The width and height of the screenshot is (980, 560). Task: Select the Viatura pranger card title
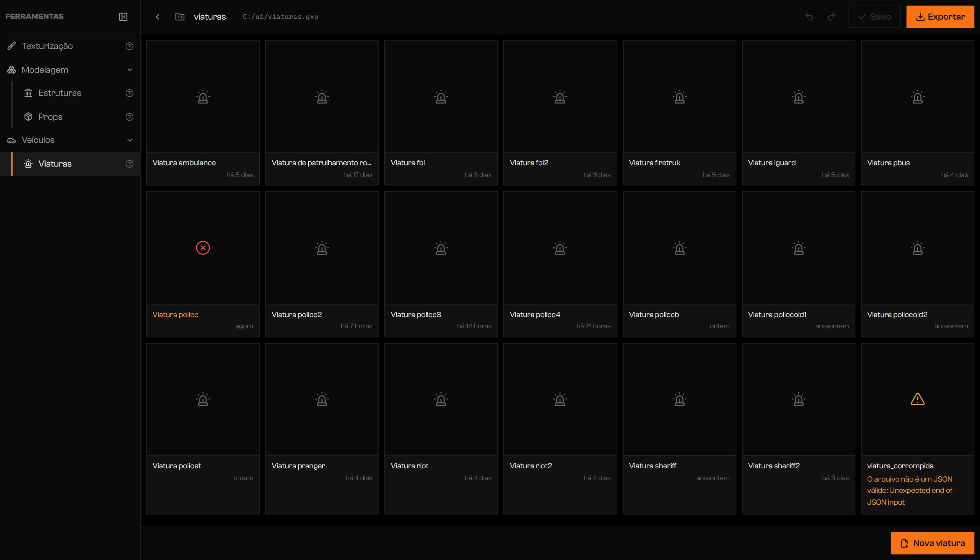298,466
